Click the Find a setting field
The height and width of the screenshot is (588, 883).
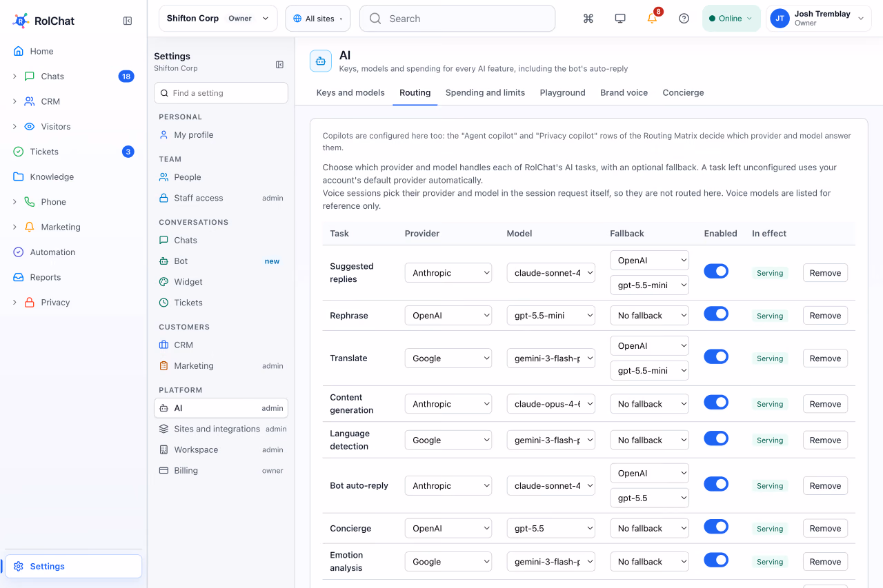click(x=221, y=93)
